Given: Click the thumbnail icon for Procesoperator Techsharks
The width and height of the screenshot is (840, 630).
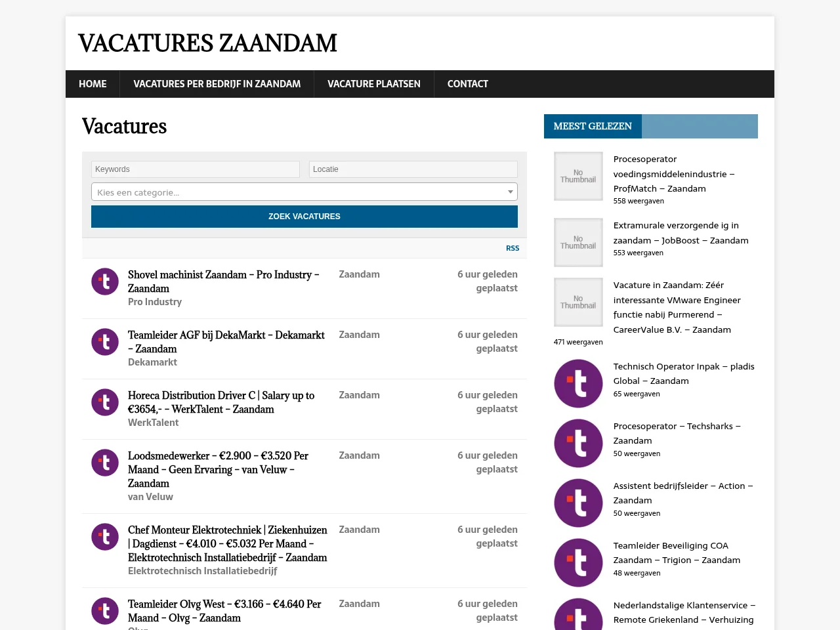Looking at the screenshot, I should [578, 444].
